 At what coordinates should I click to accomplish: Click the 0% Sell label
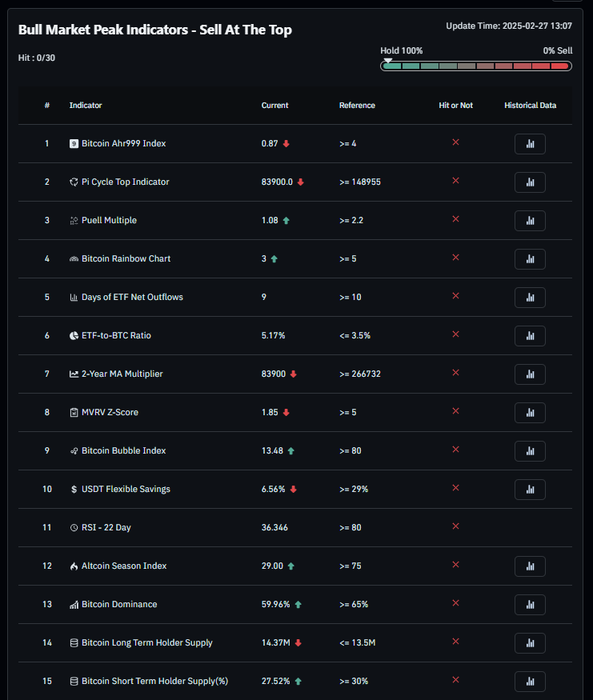point(557,50)
